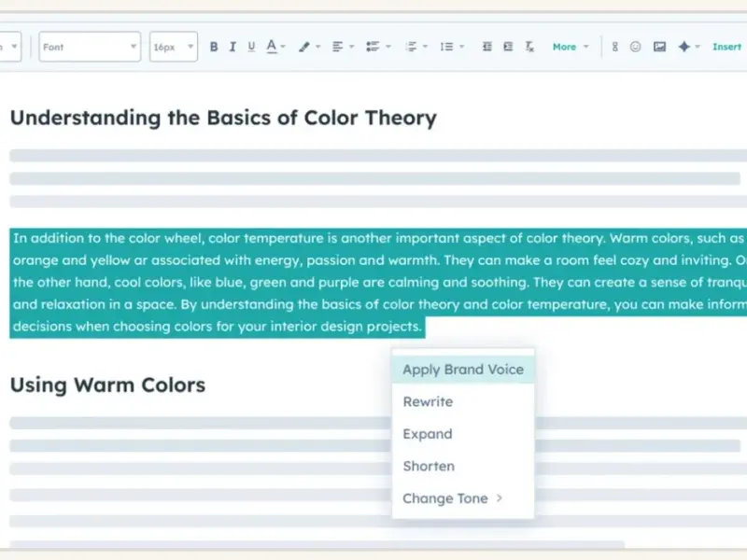Toggle bold formatting in the toolbar

[x=214, y=47]
